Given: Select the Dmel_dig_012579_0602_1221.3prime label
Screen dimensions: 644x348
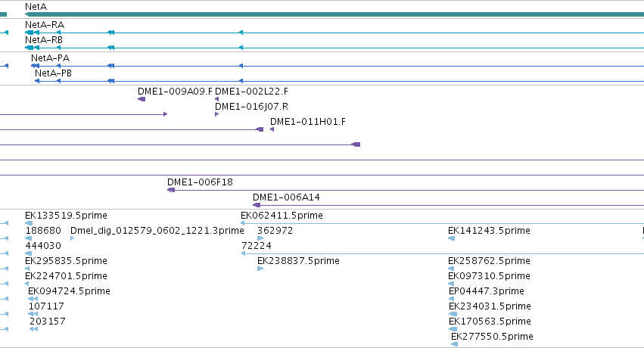Looking at the screenshot, I should click(x=157, y=231).
